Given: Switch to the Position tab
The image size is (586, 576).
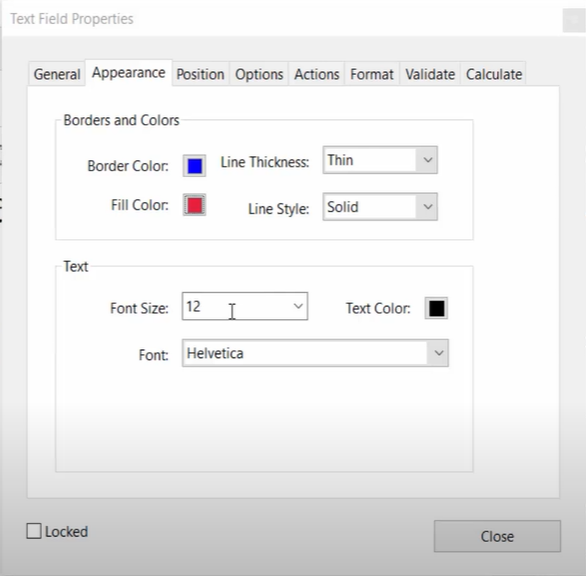Looking at the screenshot, I should coord(200,74).
